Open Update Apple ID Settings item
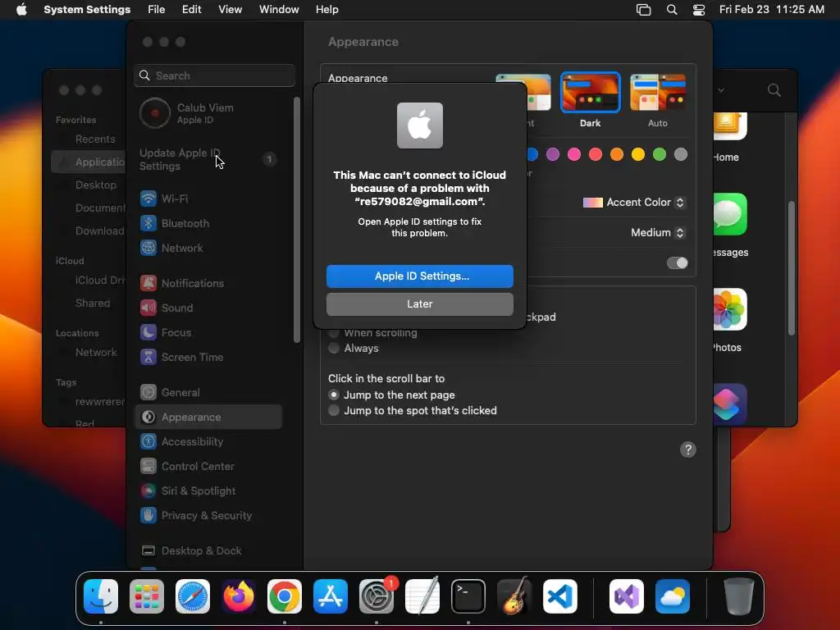Viewport: 840px width, 630px height. pyautogui.click(x=208, y=160)
